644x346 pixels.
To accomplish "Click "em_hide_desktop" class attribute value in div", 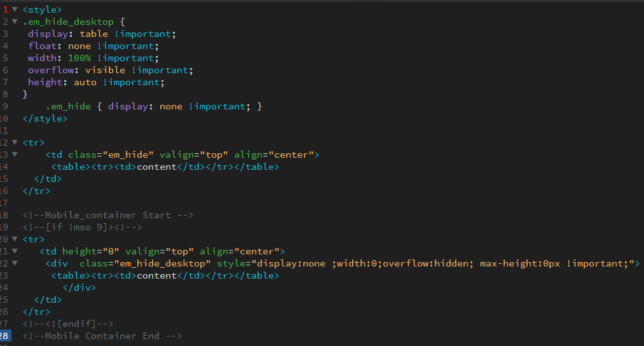I will pos(162,263).
